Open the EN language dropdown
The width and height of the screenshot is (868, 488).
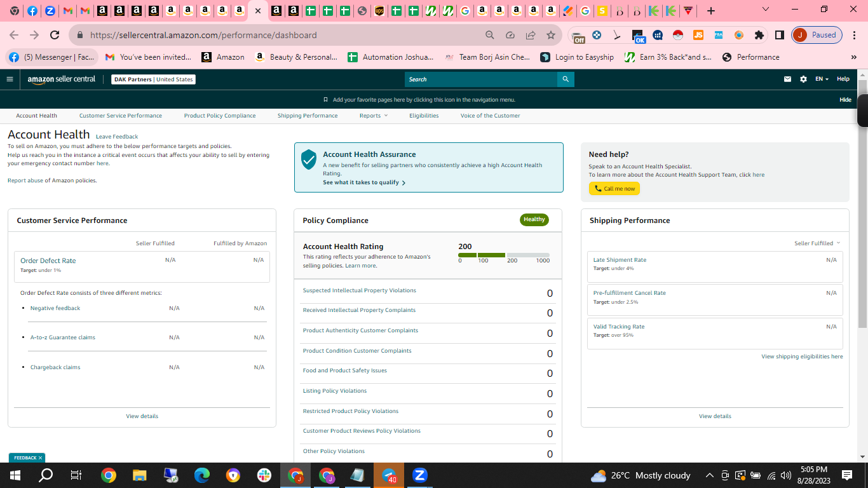tap(822, 79)
